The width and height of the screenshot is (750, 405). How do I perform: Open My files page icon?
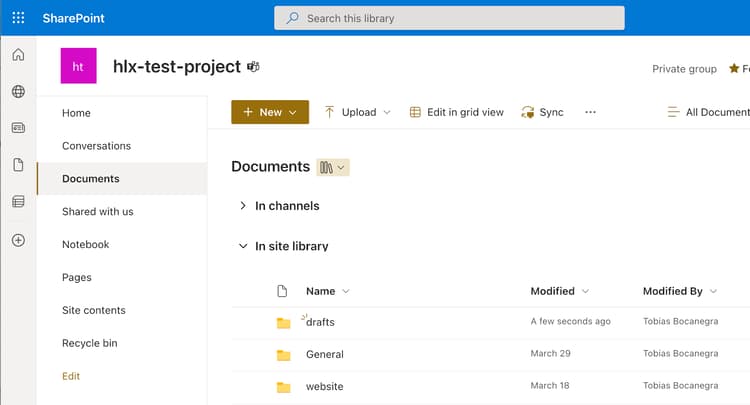18,165
